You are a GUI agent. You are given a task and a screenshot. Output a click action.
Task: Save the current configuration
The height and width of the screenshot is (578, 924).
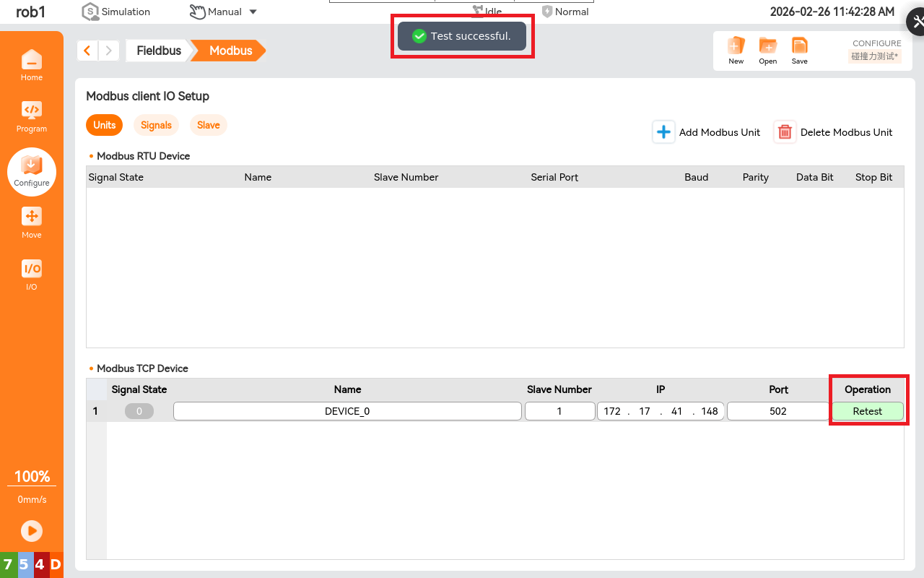click(x=799, y=50)
